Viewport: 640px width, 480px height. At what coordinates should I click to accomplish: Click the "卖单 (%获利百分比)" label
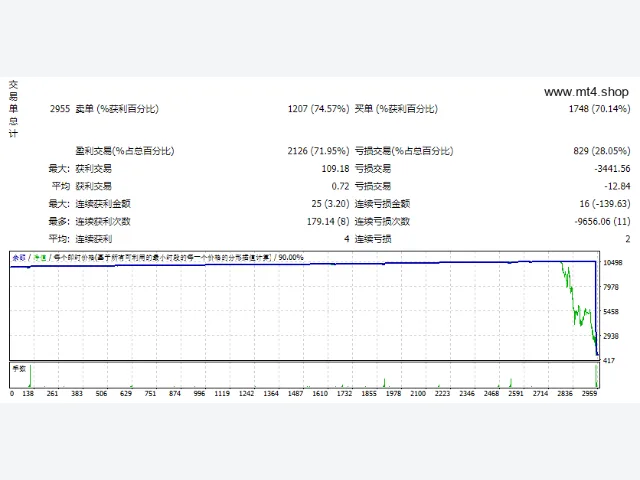tap(117, 109)
